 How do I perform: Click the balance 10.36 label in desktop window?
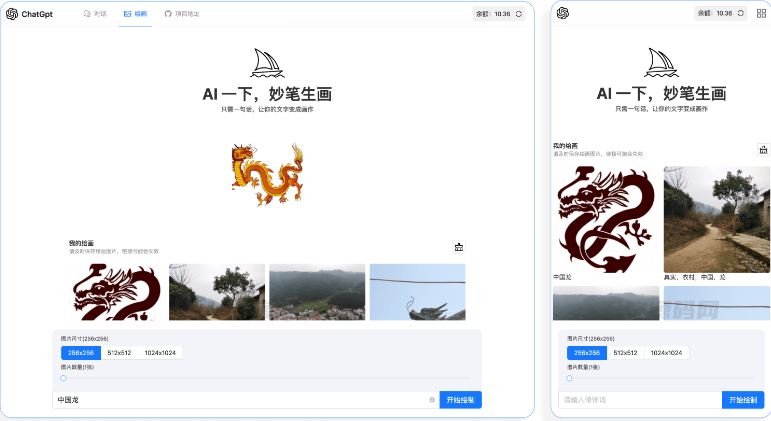pos(493,14)
